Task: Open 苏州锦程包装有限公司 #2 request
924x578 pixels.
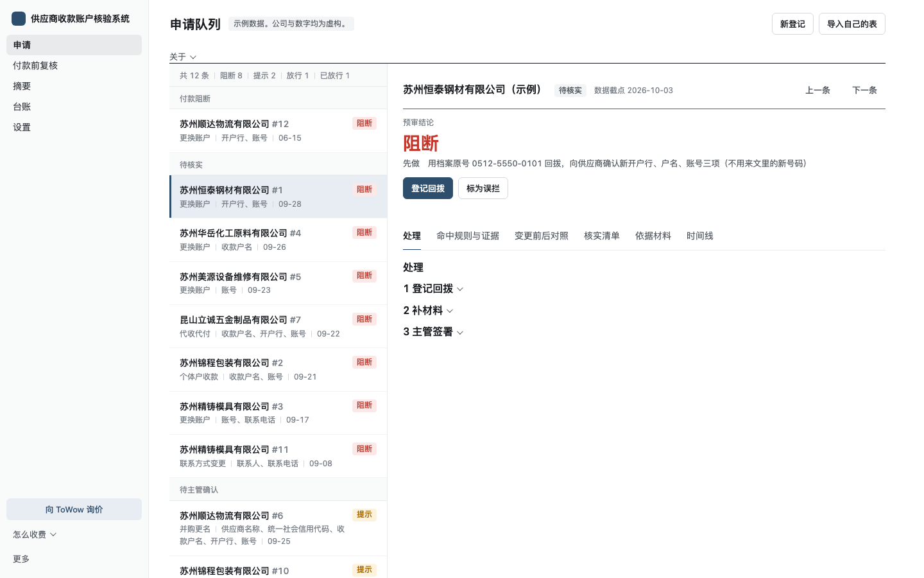Action: (278, 369)
